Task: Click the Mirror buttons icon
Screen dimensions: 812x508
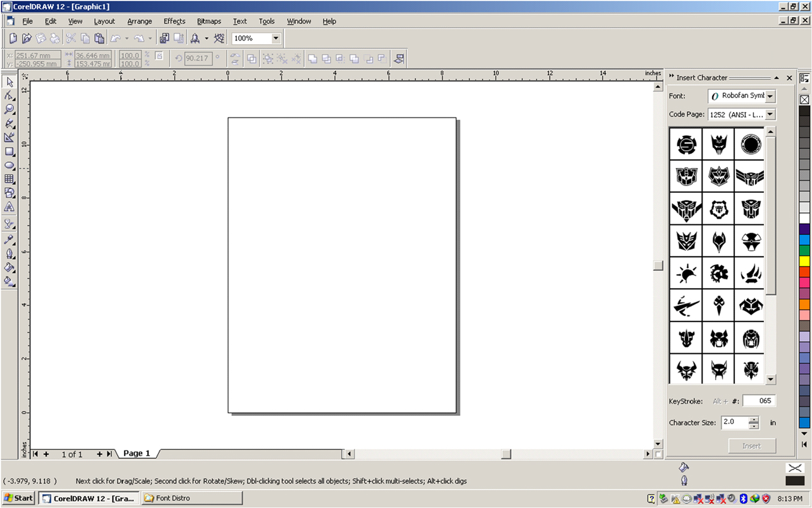Action: [x=235, y=59]
